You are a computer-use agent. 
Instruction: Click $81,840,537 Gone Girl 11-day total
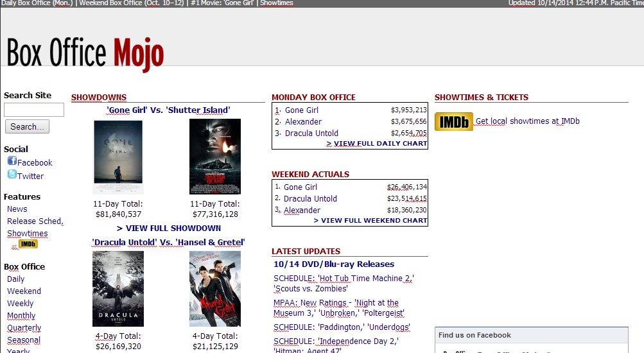118,214
